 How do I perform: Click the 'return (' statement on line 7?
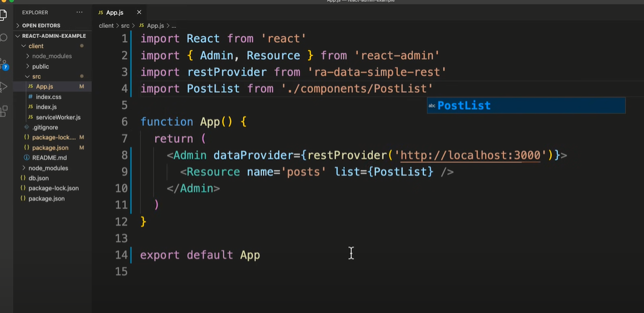[x=180, y=138]
